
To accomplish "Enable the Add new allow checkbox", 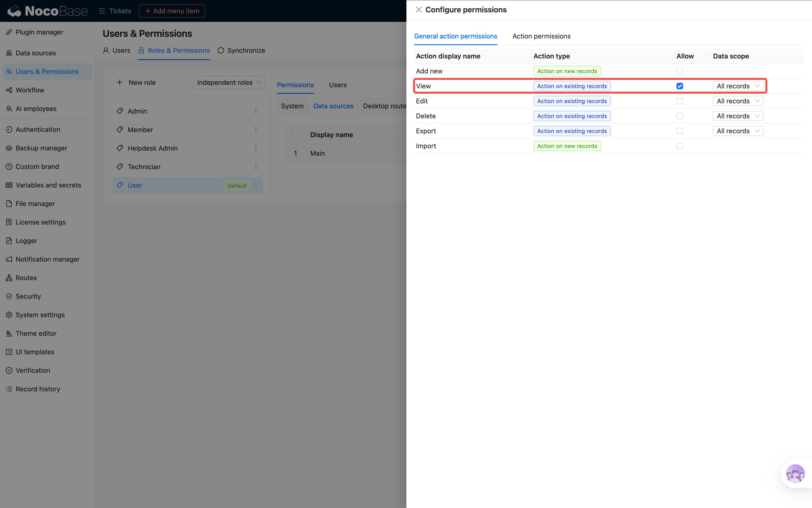I will pos(680,71).
